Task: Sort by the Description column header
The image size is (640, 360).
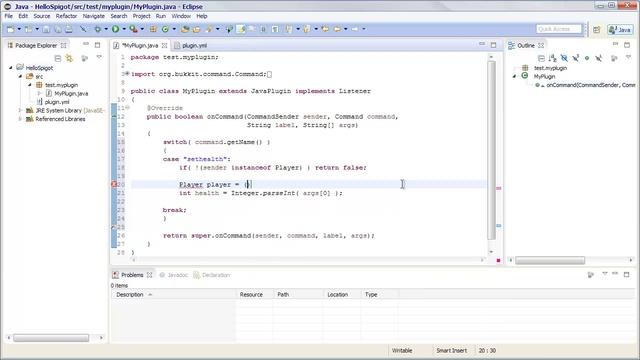Action: 173,294
